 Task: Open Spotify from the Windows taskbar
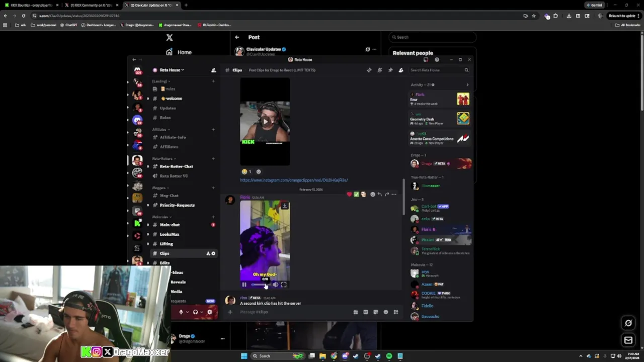(389, 356)
